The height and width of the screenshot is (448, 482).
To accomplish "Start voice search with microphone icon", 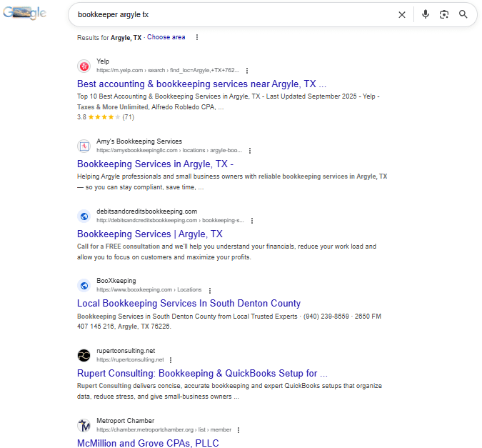I will tap(426, 14).
